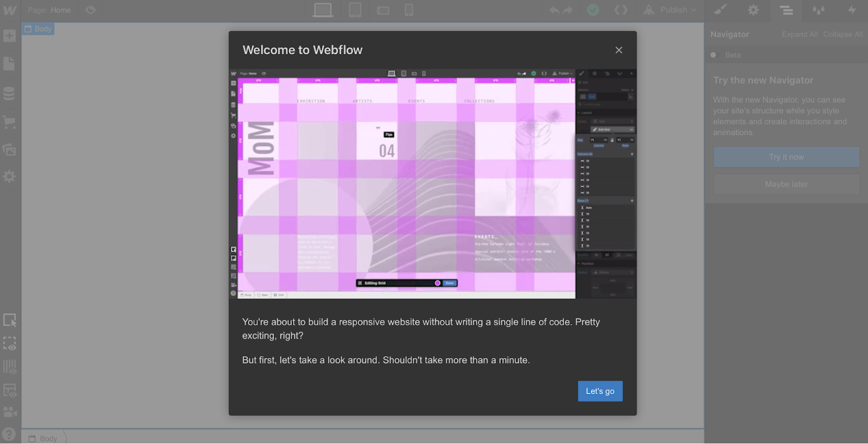868x444 pixels.
Task: Toggle the preview eye icon next to Home
Action: click(x=91, y=10)
